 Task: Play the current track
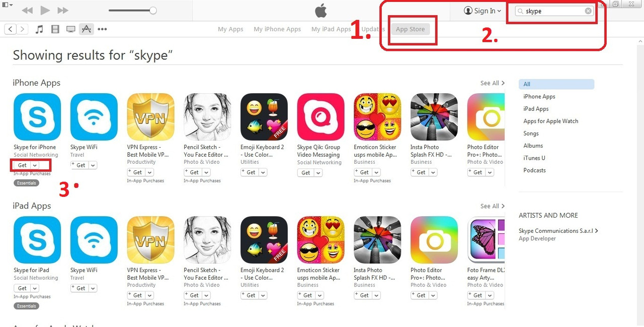tap(45, 10)
